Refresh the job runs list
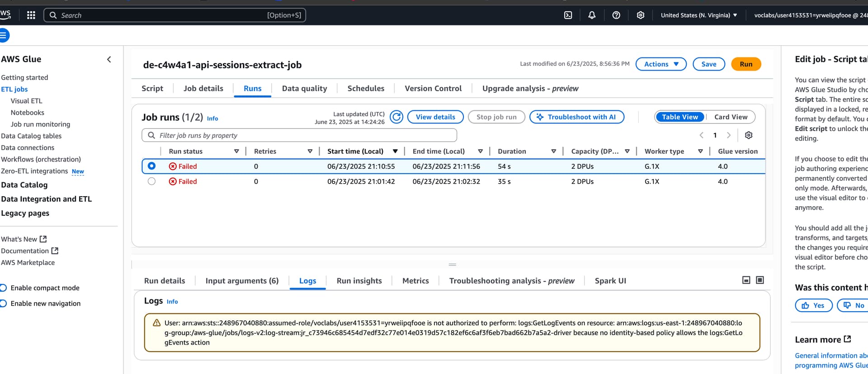 [396, 117]
